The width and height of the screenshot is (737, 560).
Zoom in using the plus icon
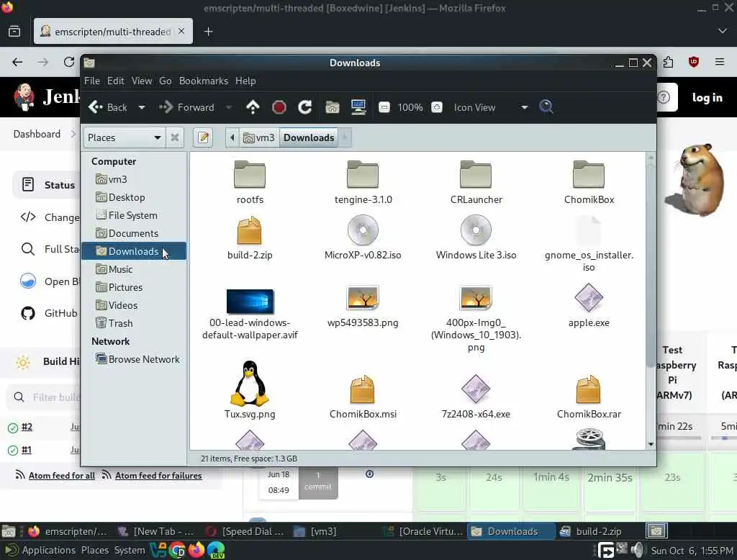pos(437,107)
